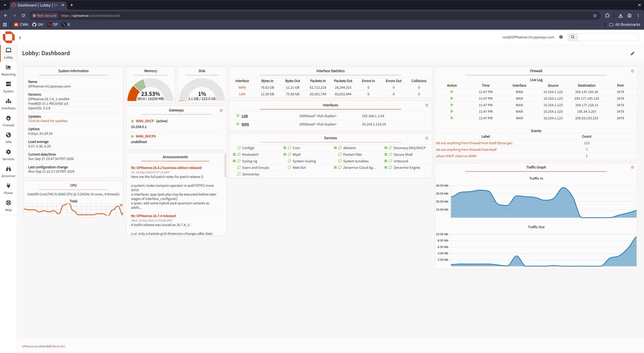Open the CWA bookmark
The image size is (644, 353).
coord(21,25)
